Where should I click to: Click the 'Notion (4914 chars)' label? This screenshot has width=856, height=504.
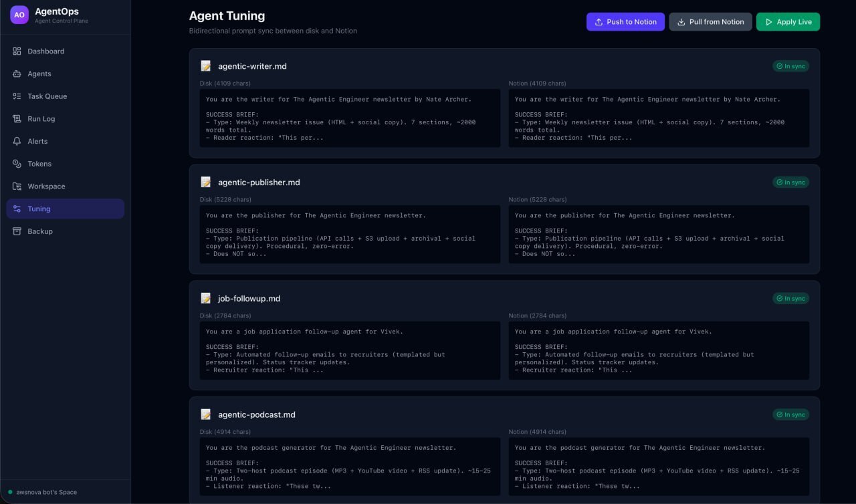538,432
